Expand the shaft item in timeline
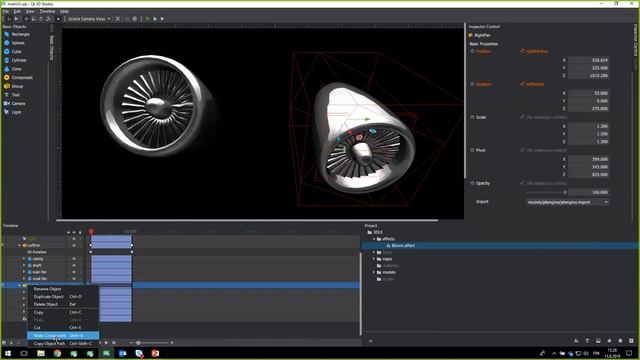This screenshot has height=360, width=640. [x=24, y=265]
